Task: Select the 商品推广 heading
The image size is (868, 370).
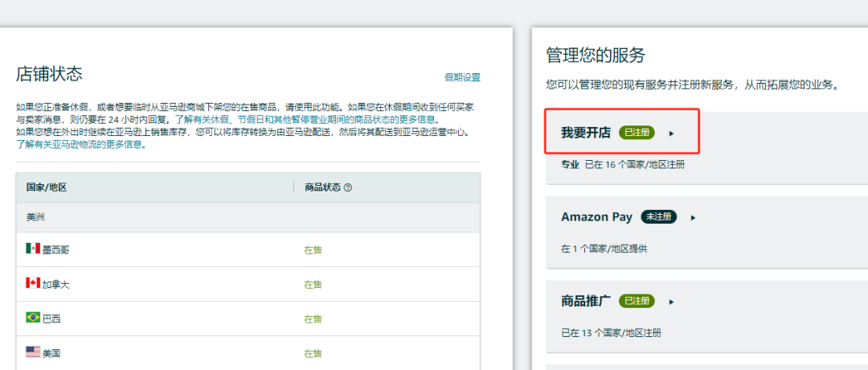Action: coord(586,302)
